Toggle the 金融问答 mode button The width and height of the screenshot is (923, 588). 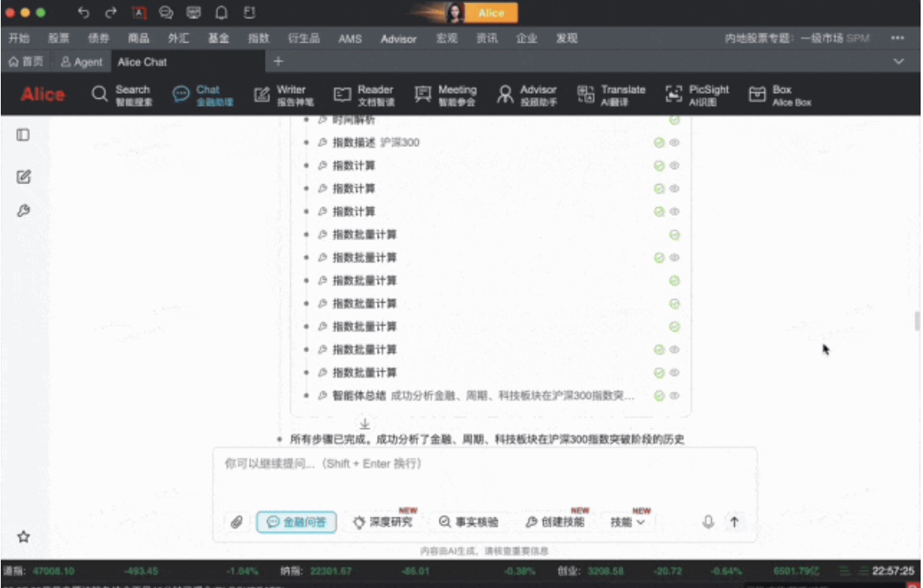click(x=296, y=522)
